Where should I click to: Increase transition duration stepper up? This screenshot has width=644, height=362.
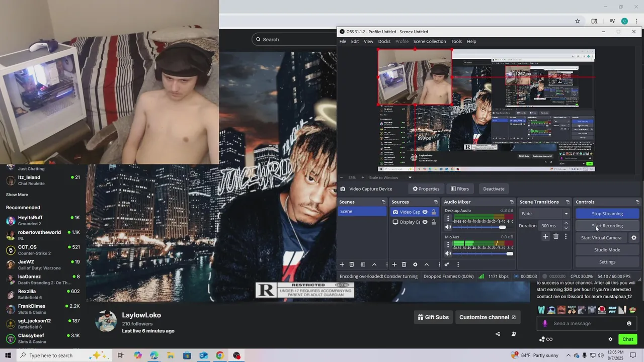pyautogui.click(x=566, y=223)
